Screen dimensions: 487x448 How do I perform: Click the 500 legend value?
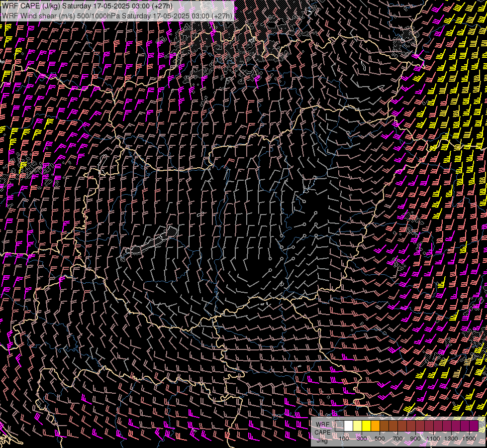(x=380, y=439)
